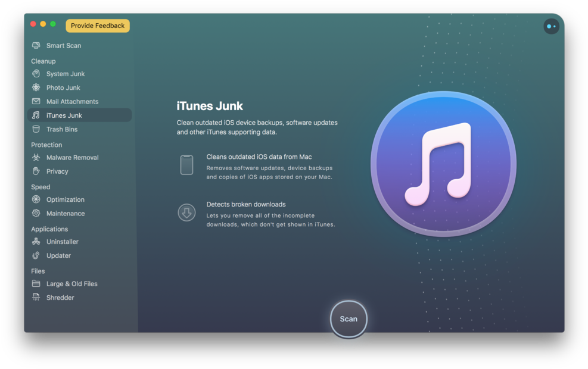Click the Optimization dial icon
The height and width of the screenshot is (369, 588).
coord(36,199)
